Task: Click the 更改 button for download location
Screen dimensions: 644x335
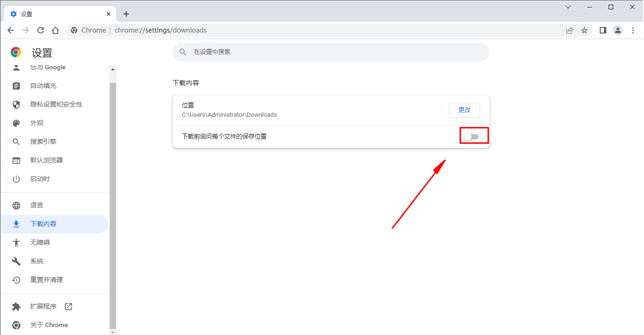Action: (x=464, y=110)
